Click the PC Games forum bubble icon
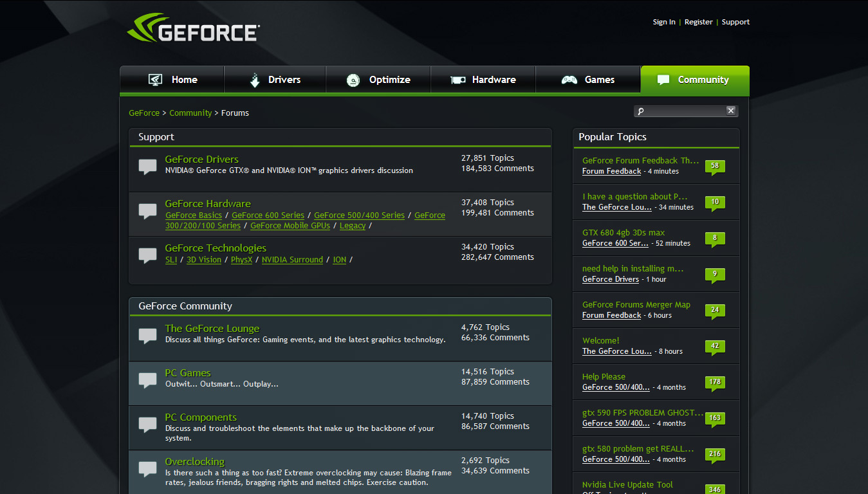The image size is (868, 494). (x=148, y=380)
